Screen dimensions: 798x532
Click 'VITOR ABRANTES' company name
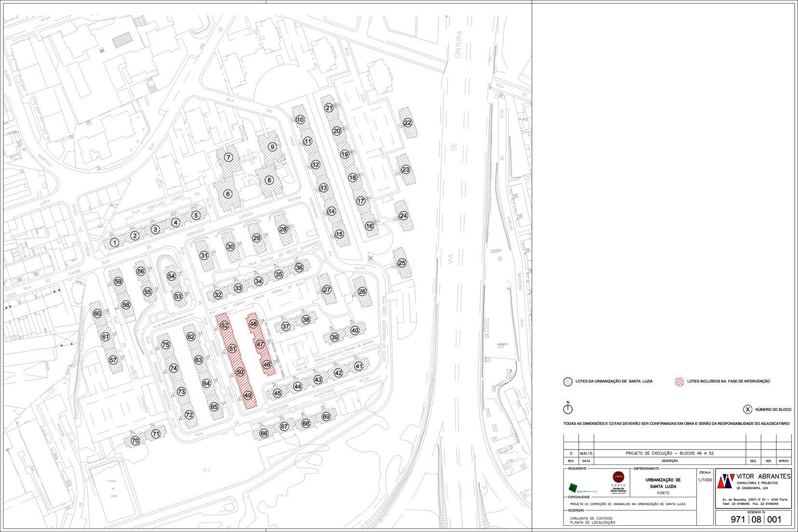point(764,477)
